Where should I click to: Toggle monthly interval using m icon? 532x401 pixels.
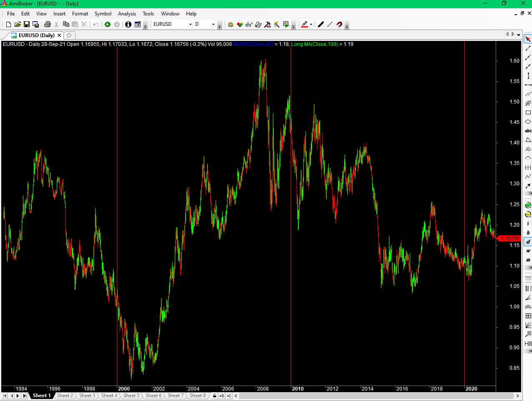coord(528,260)
